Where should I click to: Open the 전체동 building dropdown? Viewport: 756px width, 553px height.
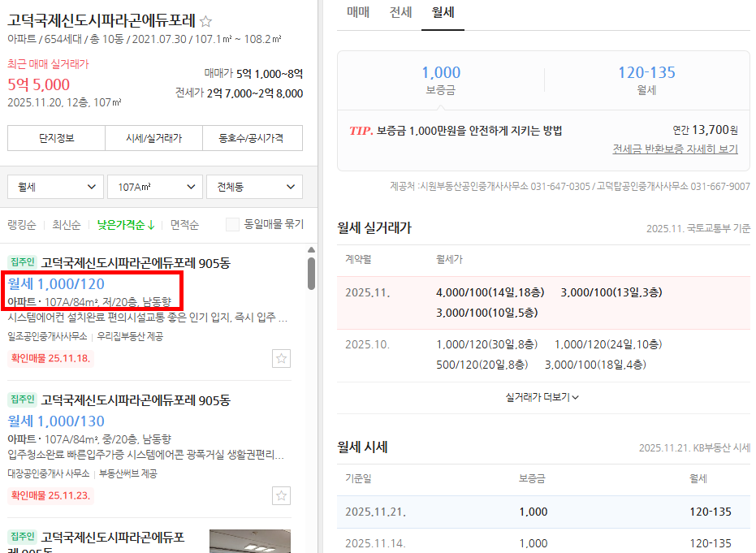254,187
